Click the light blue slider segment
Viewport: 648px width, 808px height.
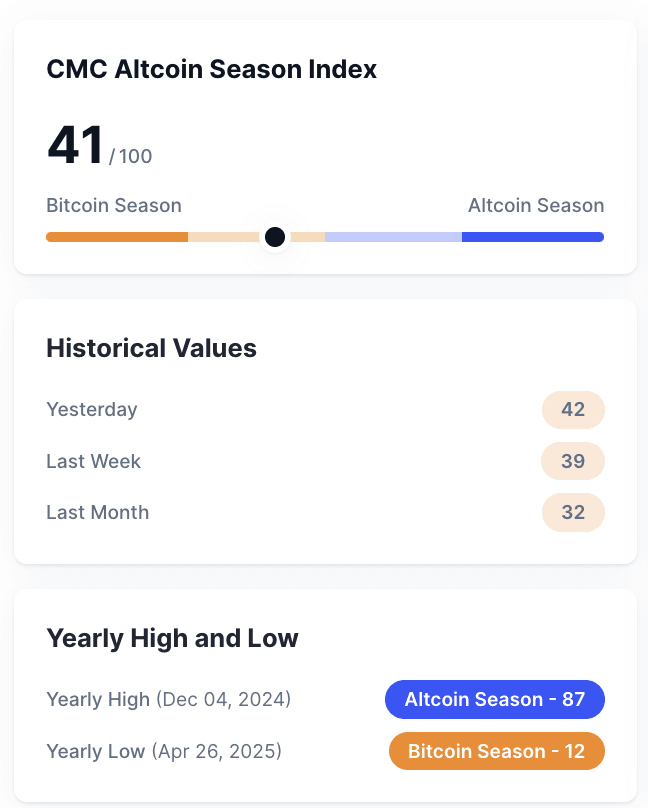point(394,237)
